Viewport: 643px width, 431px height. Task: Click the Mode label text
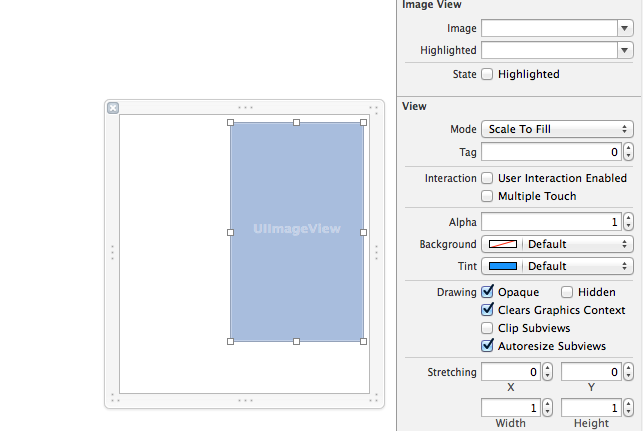coord(463,129)
